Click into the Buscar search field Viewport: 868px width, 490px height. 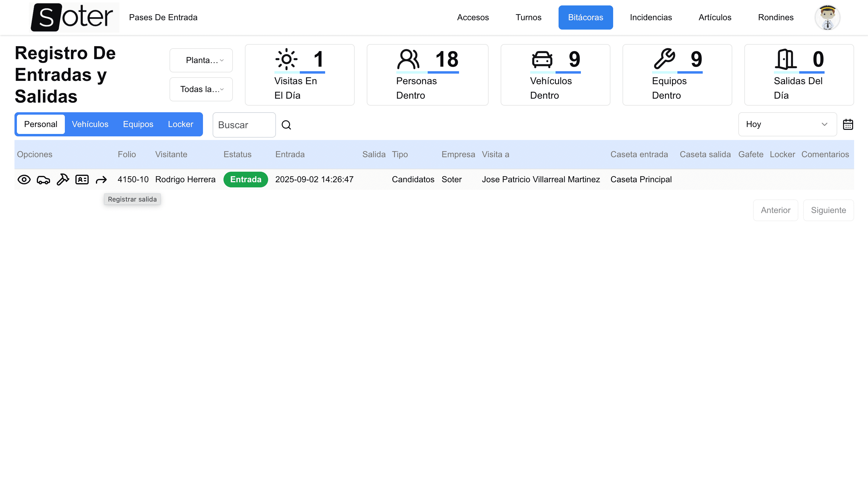[x=244, y=125]
